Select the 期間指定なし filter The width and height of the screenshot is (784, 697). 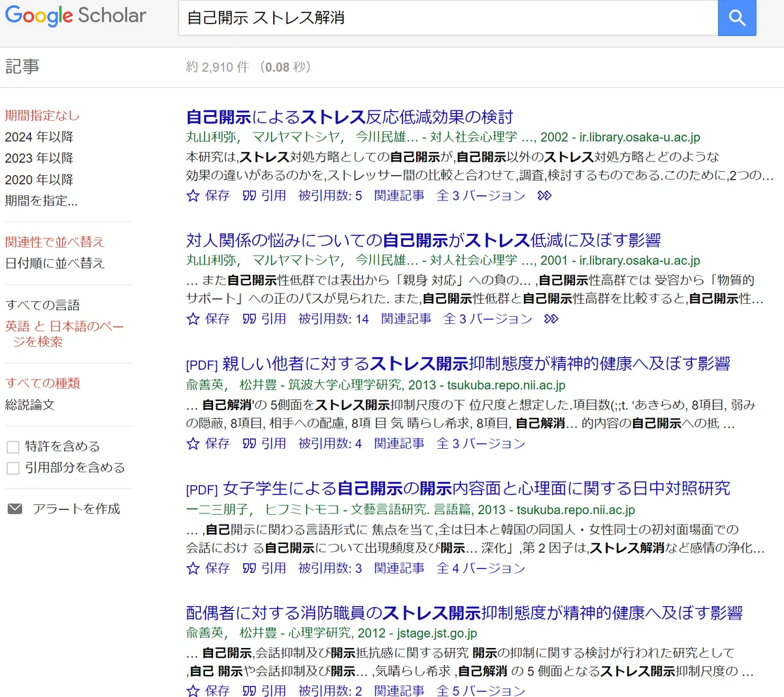[42, 116]
